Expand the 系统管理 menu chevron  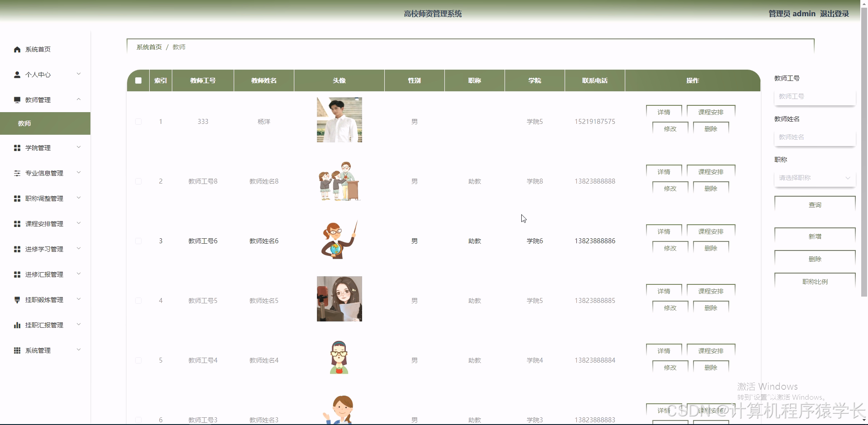[x=79, y=350]
